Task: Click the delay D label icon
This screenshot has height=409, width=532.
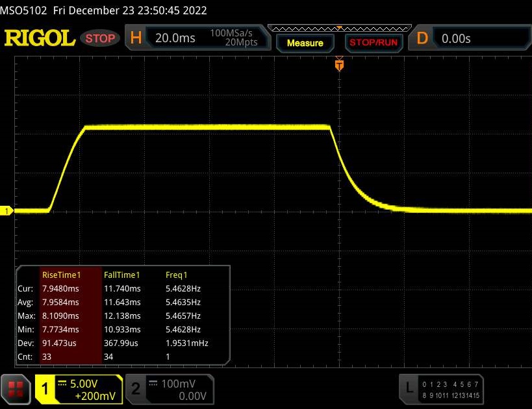Action: tap(422, 38)
